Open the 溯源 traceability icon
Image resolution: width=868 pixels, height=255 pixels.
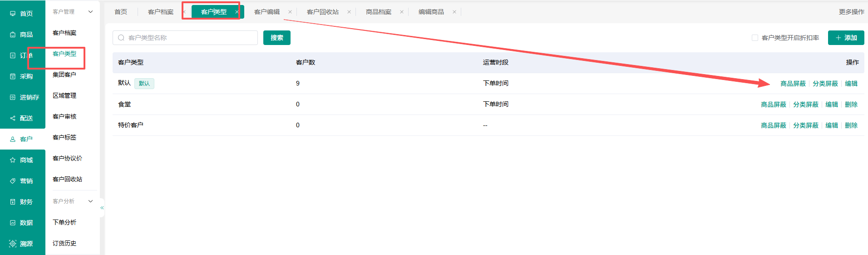[x=13, y=244]
